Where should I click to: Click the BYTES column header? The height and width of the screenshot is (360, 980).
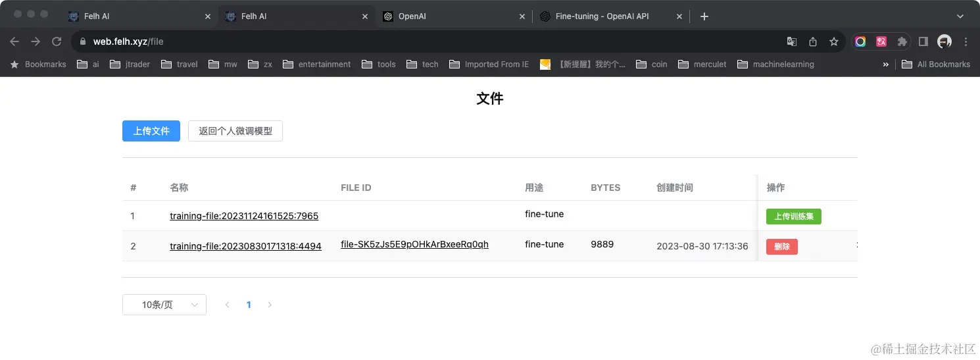click(x=605, y=188)
